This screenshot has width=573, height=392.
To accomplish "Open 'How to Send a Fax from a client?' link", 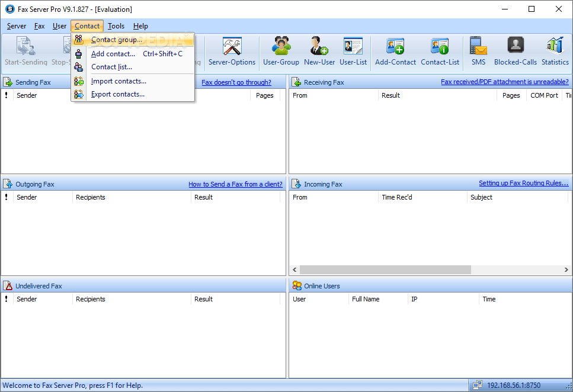I will click(x=235, y=184).
